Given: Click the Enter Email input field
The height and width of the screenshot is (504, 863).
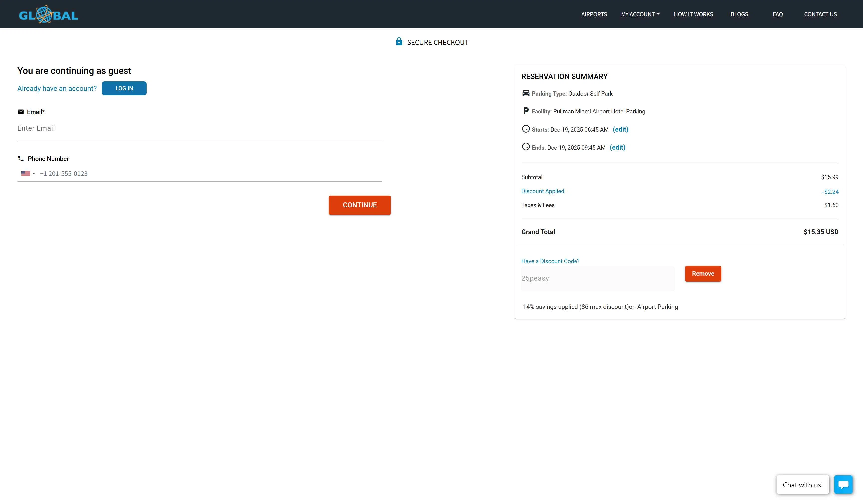Looking at the screenshot, I should point(199,128).
